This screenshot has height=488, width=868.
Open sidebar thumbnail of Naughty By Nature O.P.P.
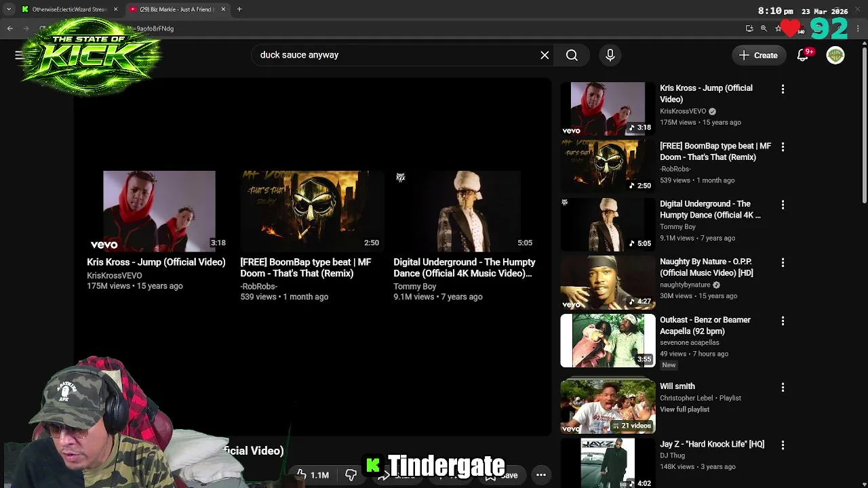[x=608, y=283]
